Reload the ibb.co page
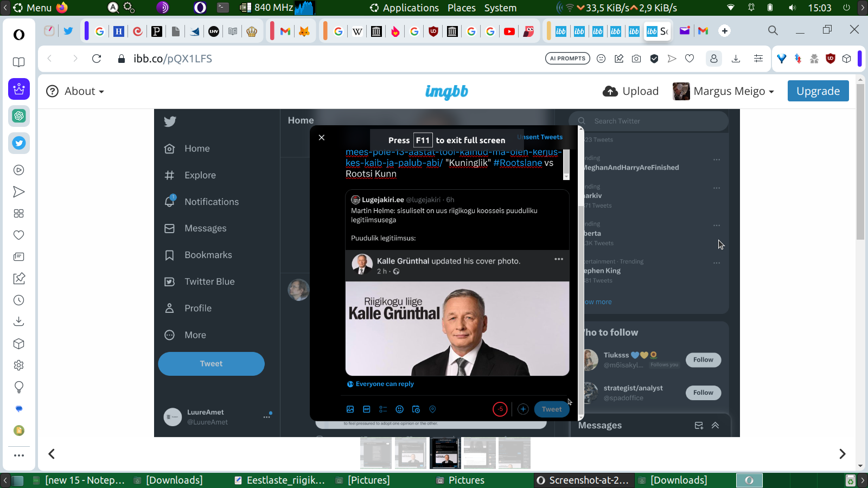This screenshot has height=488, width=868. coord(97,59)
